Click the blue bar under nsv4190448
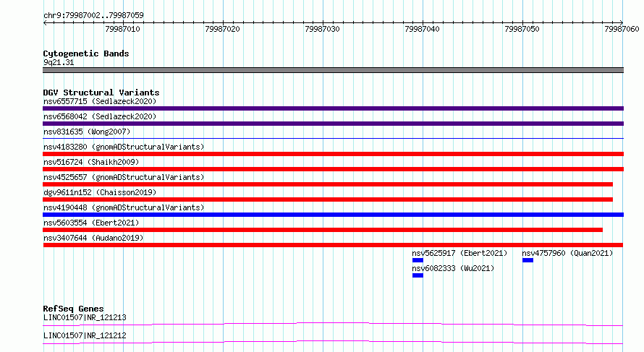 [x=333, y=215]
